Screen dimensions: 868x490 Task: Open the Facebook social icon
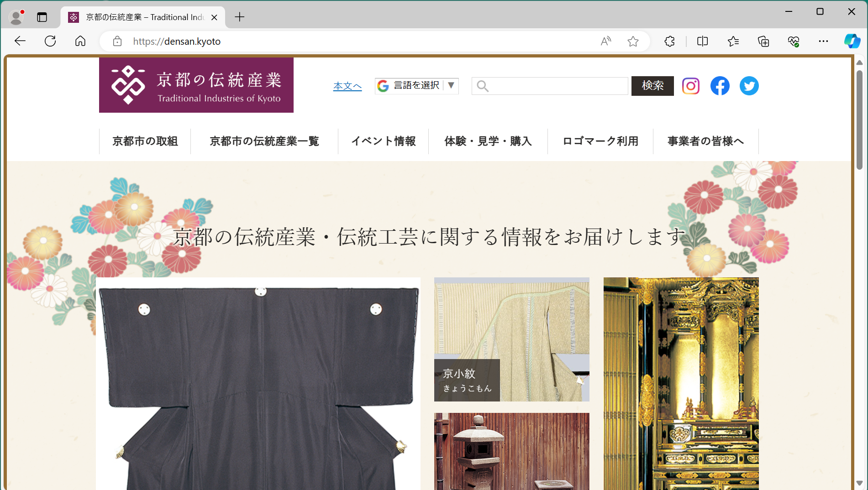click(720, 86)
